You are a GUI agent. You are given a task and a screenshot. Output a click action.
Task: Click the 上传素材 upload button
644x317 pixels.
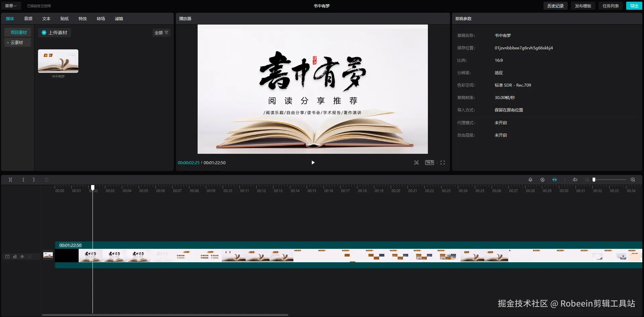click(54, 33)
